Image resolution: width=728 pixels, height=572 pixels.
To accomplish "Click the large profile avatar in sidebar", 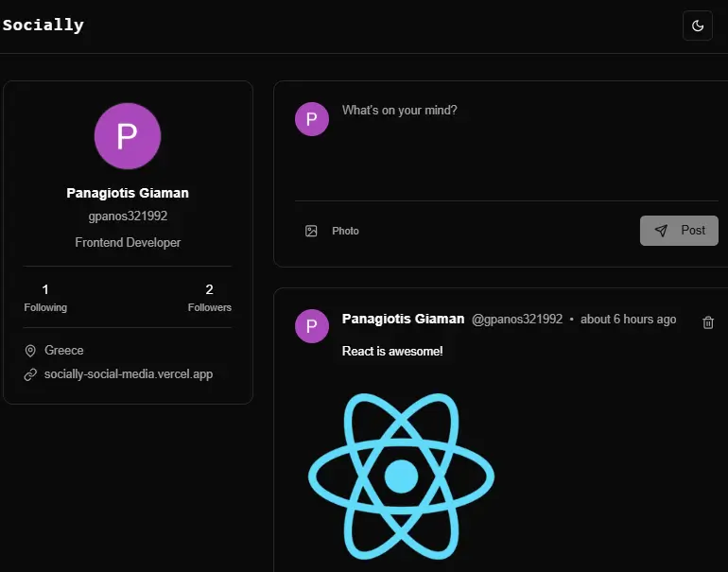I will point(128,136).
